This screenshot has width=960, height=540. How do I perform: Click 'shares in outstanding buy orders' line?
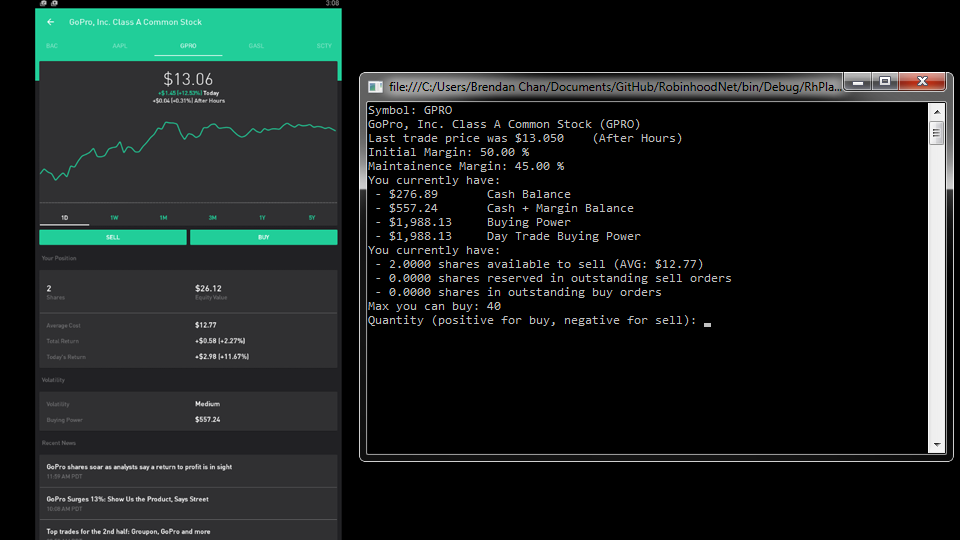(x=519, y=293)
